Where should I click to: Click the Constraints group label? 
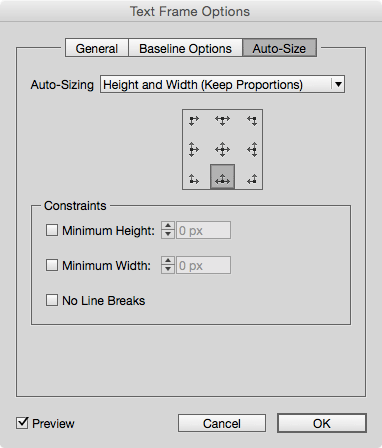75,206
